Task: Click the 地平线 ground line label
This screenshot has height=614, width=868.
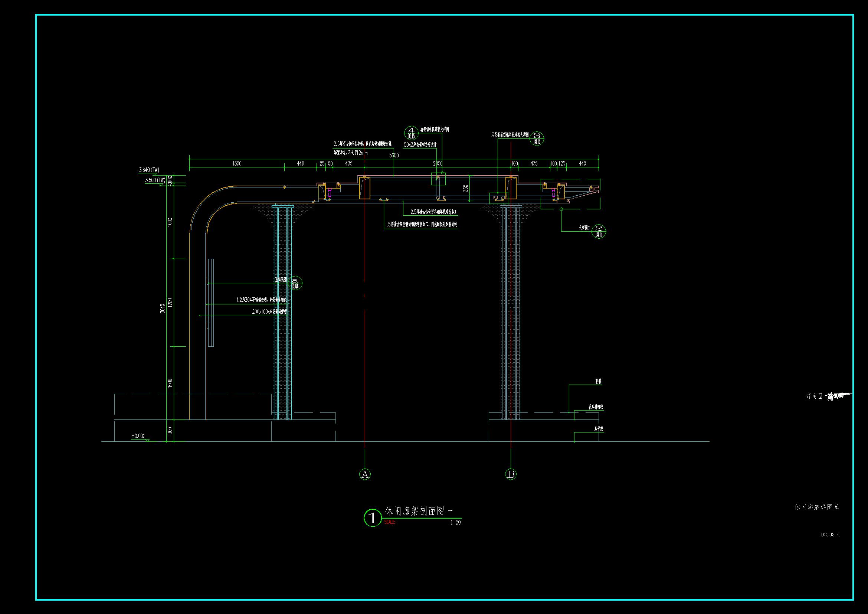Action: (599, 430)
